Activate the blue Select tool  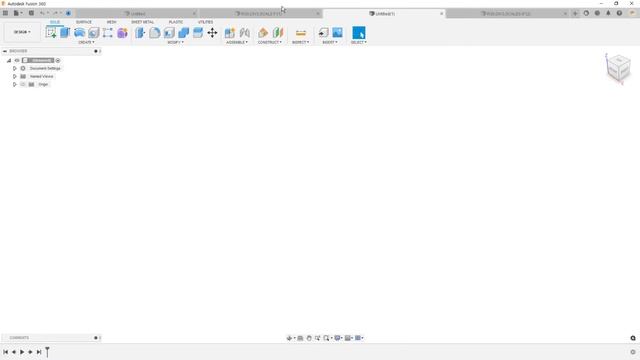(x=359, y=33)
